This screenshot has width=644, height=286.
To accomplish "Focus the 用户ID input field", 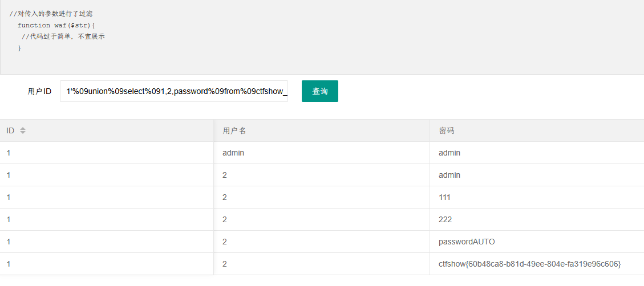I will pyautogui.click(x=174, y=91).
